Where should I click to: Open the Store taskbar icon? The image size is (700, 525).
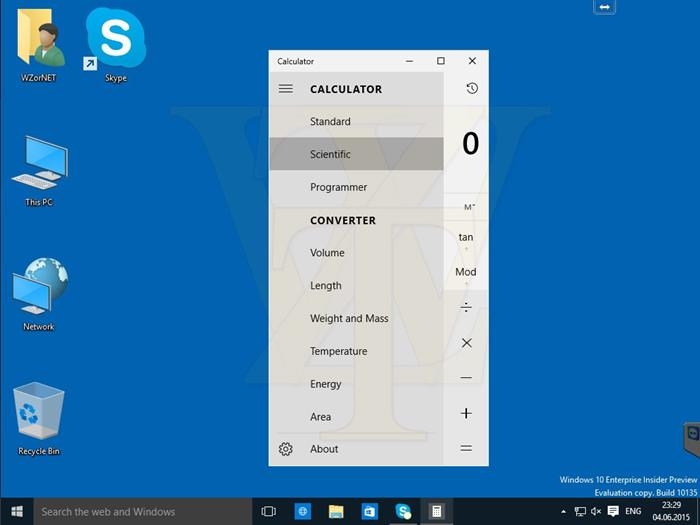point(370,511)
